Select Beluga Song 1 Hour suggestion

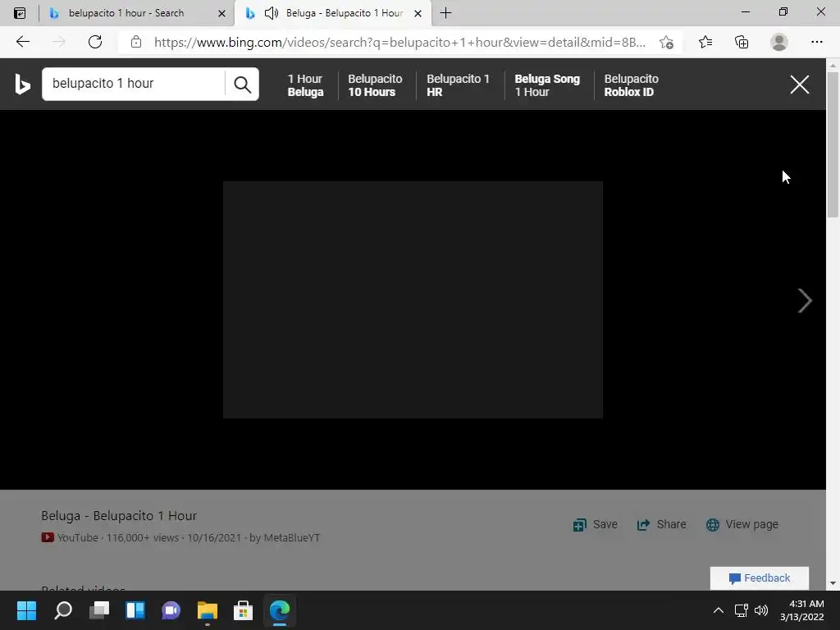pyautogui.click(x=547, y=85)
